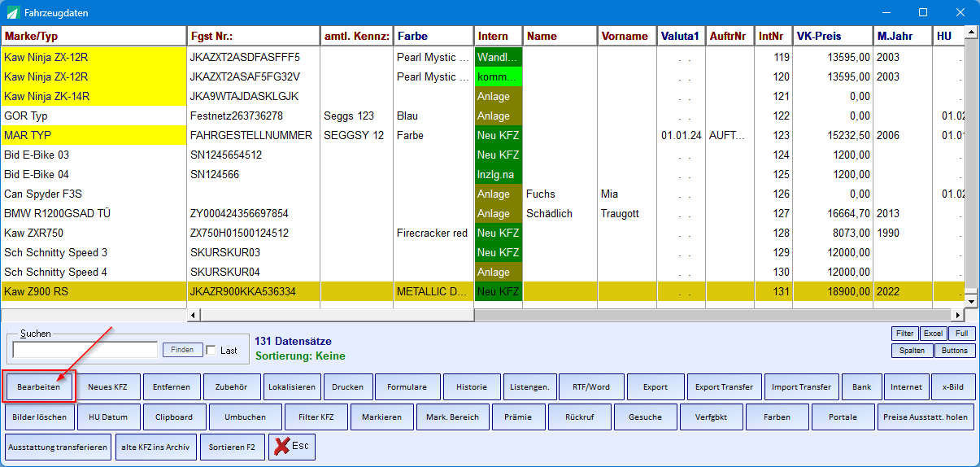Open Formulare
This screenshot has height=467, width=980.
[407, 387]
